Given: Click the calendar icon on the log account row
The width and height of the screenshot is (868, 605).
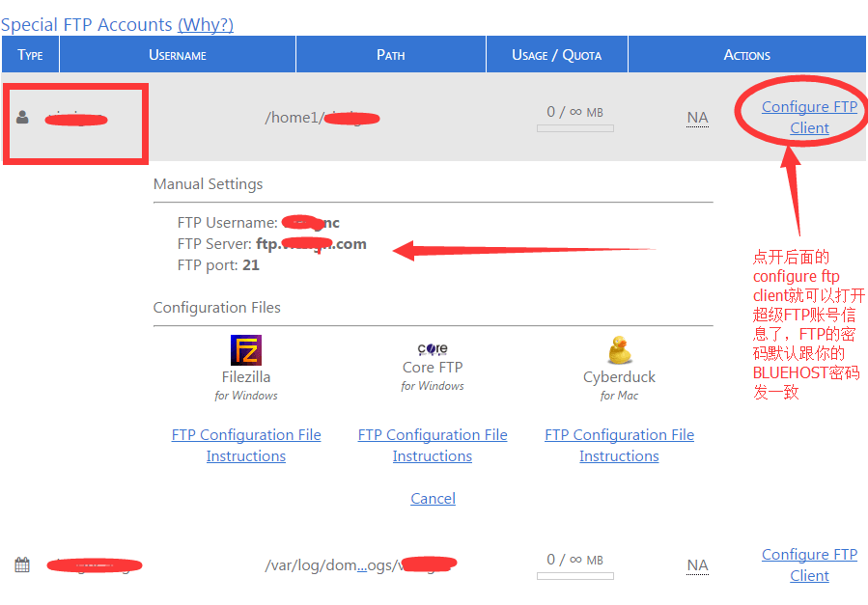Looking at the screenshot, I should (21, 564).
